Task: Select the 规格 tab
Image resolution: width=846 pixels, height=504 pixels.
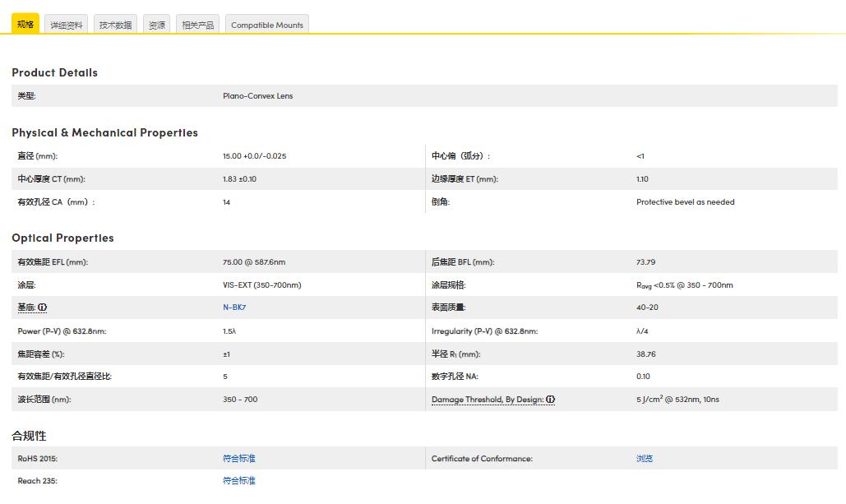Action: 25,25
